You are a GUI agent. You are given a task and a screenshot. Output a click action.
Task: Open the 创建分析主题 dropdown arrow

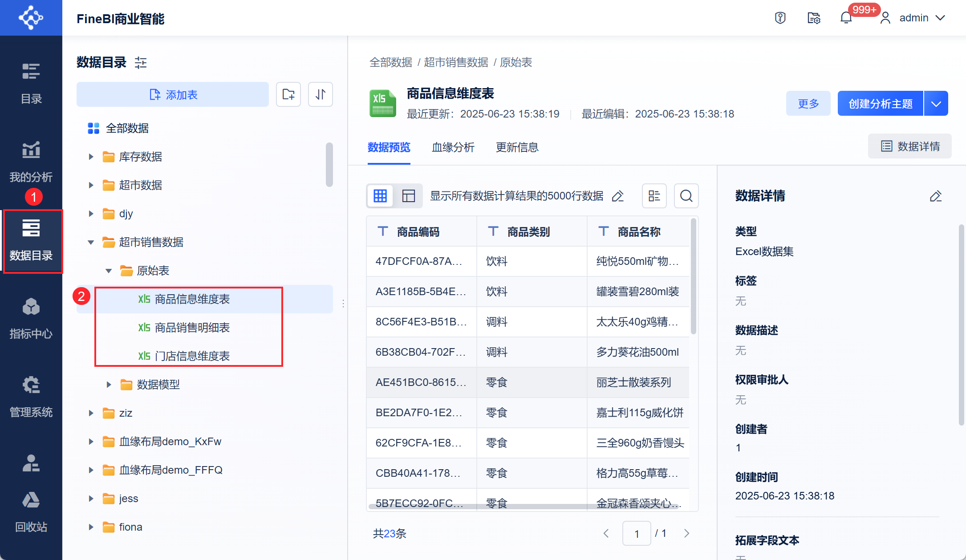coord(936,104)
